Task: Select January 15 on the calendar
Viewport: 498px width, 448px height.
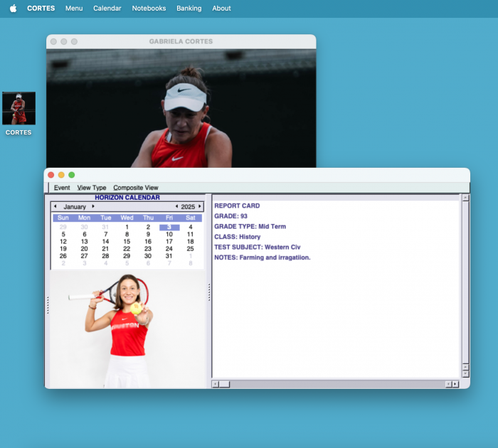Action: [x=127, y=242]
